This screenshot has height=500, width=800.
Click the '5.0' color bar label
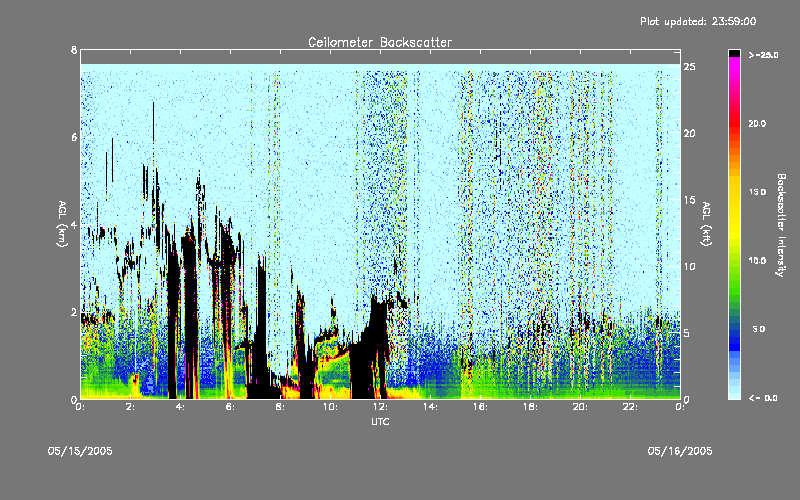click(759, 329)
